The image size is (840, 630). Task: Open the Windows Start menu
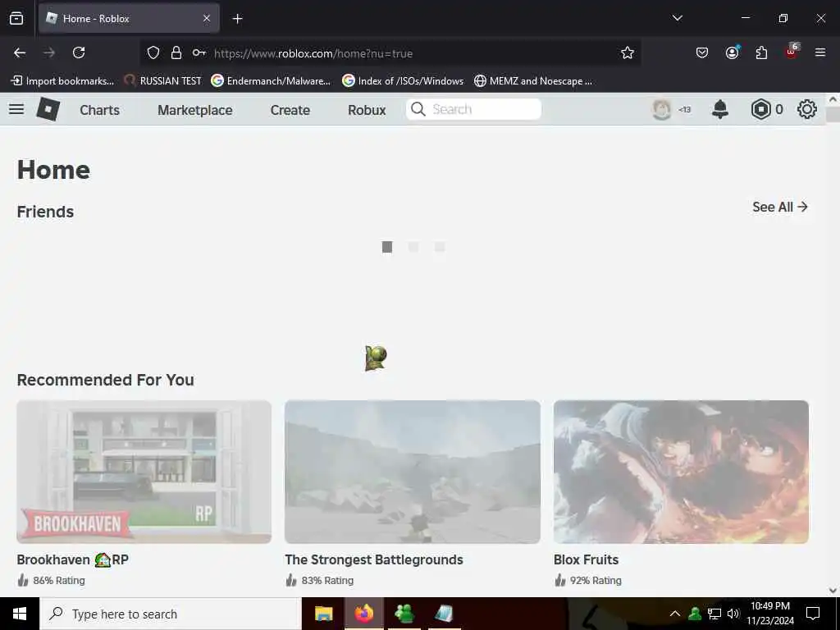(x=20, y=614)
